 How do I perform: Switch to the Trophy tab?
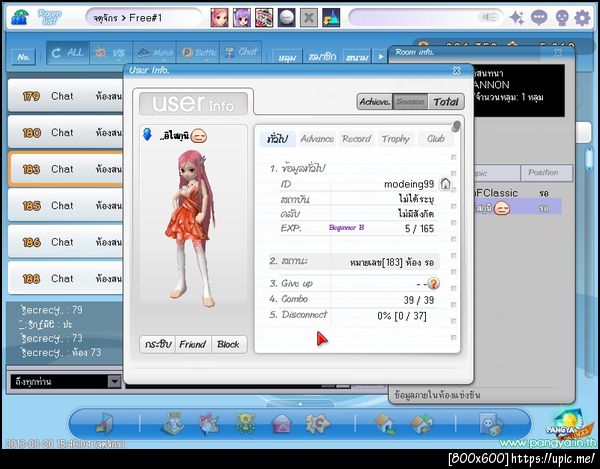[x=396, y=138]
